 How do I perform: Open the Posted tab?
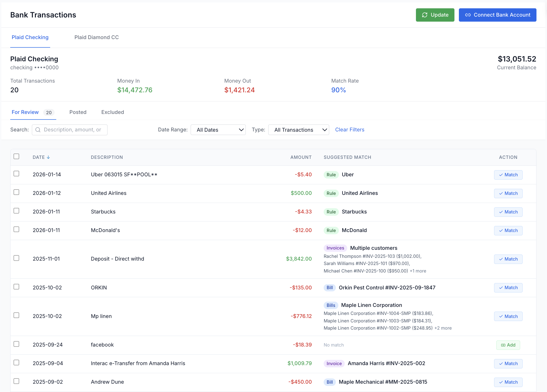pyautogui.click(x=78, y=112)
